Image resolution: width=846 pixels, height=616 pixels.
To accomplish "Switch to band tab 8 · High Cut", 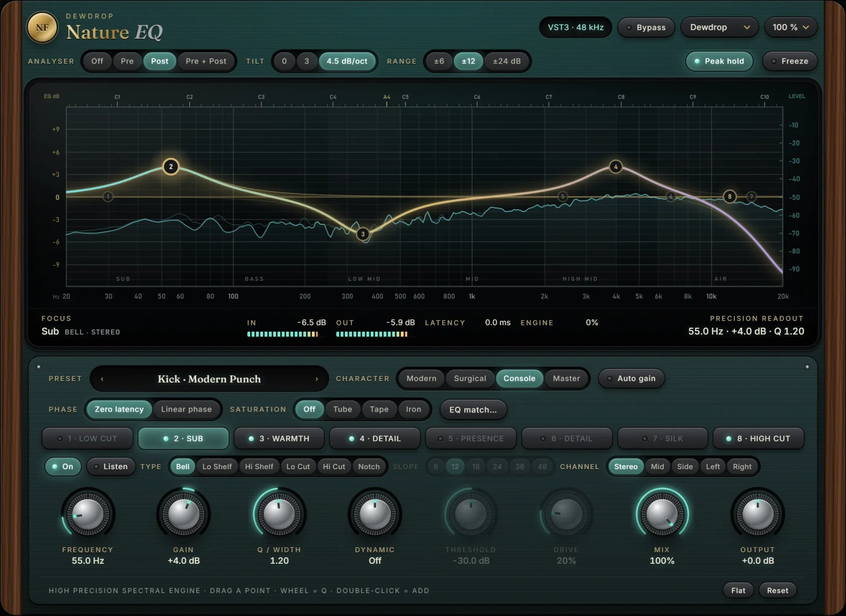I will tap(758, 439).
